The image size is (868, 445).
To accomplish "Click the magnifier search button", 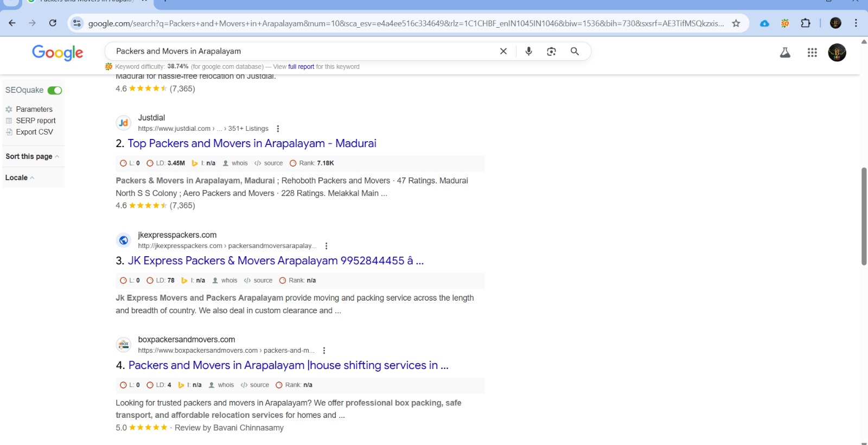I will (x=575, y=51).
